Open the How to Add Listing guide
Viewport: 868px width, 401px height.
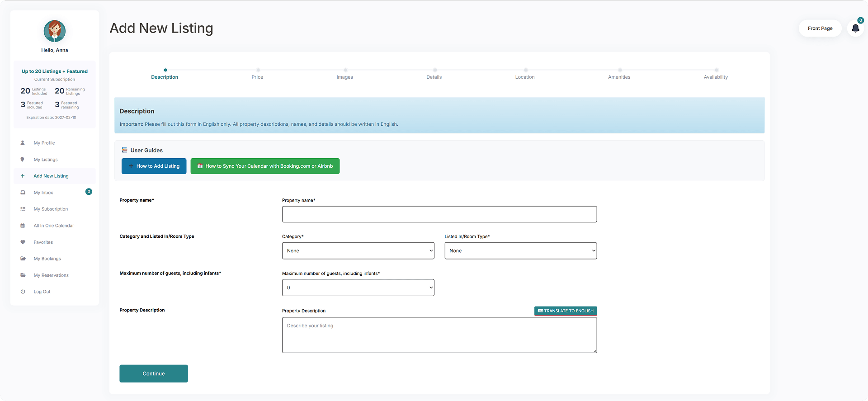pyautogui.click(x=154, y=166)
